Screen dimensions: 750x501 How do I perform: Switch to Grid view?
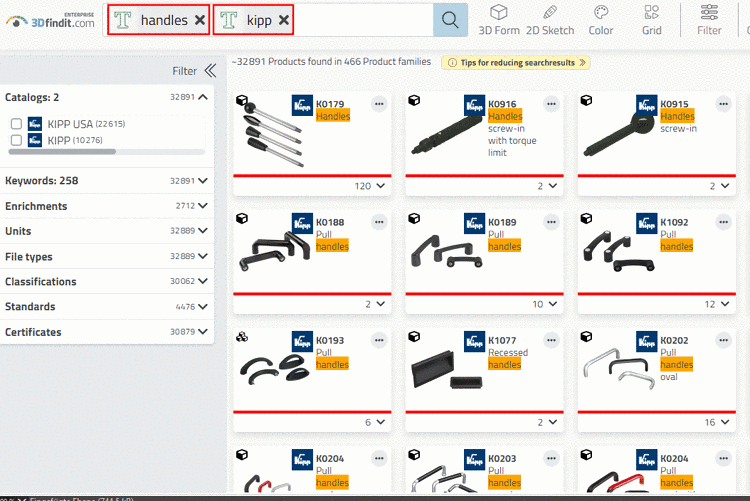coord(651,20)
